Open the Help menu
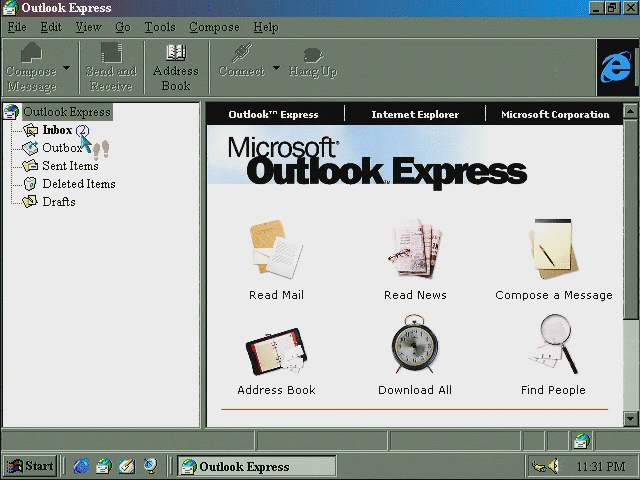Image resolution: width=640 pixels, height=480 pixels. tap(266, 27)
